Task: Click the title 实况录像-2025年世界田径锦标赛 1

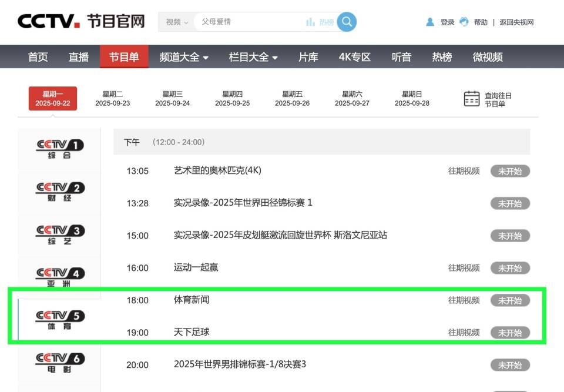Action: (x=243, y=203)
